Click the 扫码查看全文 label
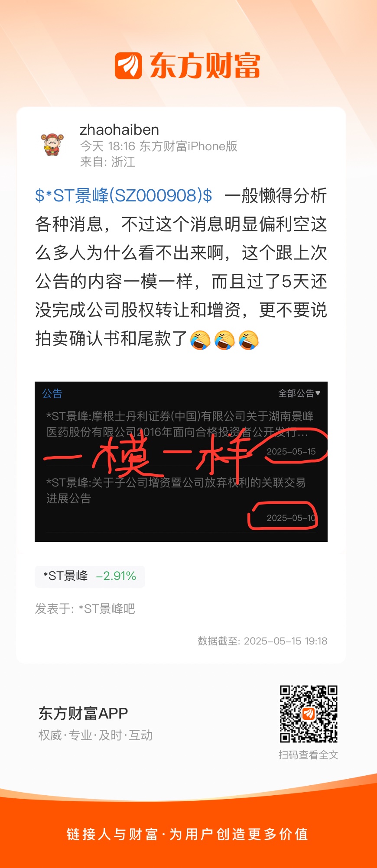This screenshot has height=868, width=377. pyautogui.click(x=309, y=755)
